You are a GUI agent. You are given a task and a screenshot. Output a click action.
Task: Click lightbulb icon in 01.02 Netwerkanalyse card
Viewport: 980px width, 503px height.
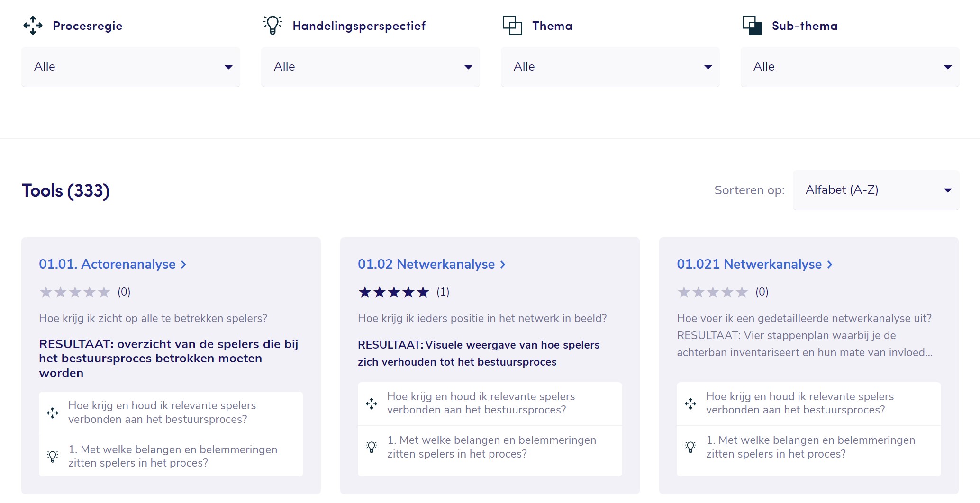click(x=372, y=447)
